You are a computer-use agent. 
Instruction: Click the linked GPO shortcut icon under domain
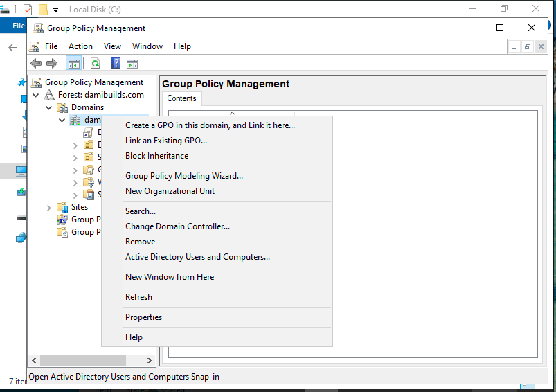(x=89, y=132)
